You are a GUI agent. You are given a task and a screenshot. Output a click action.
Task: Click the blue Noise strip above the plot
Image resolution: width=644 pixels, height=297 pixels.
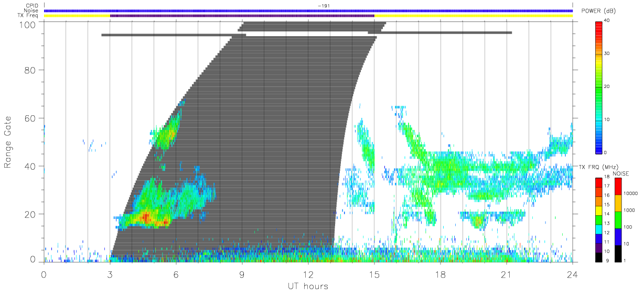tap(308, 10)
